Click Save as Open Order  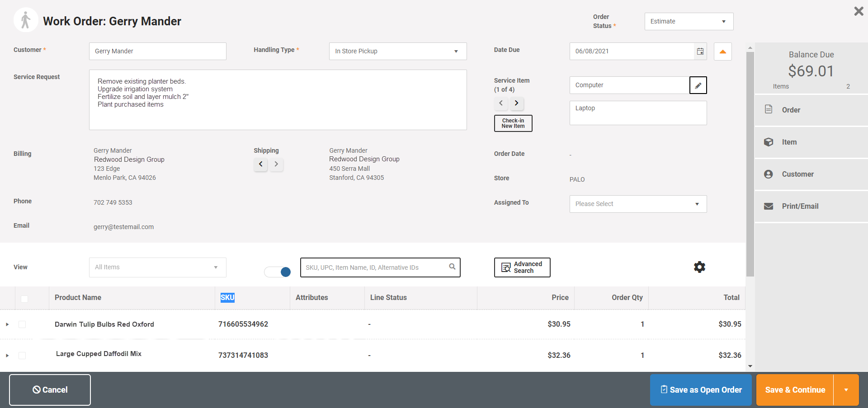(701, 390)
